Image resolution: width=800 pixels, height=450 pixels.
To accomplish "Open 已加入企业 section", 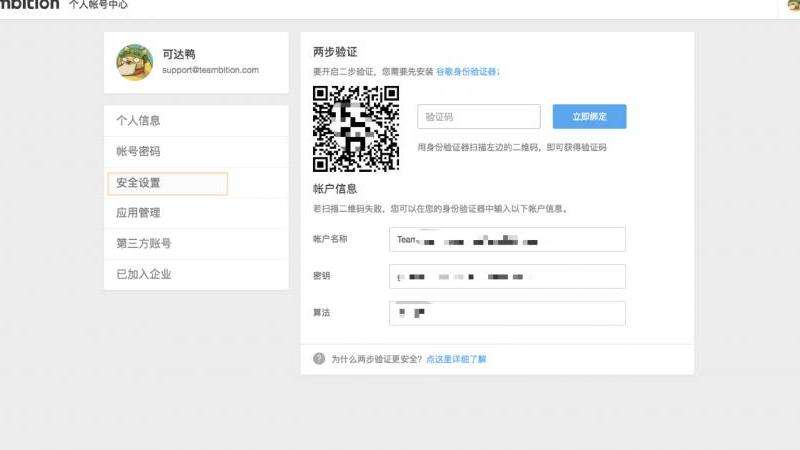I will click(196, 274).
